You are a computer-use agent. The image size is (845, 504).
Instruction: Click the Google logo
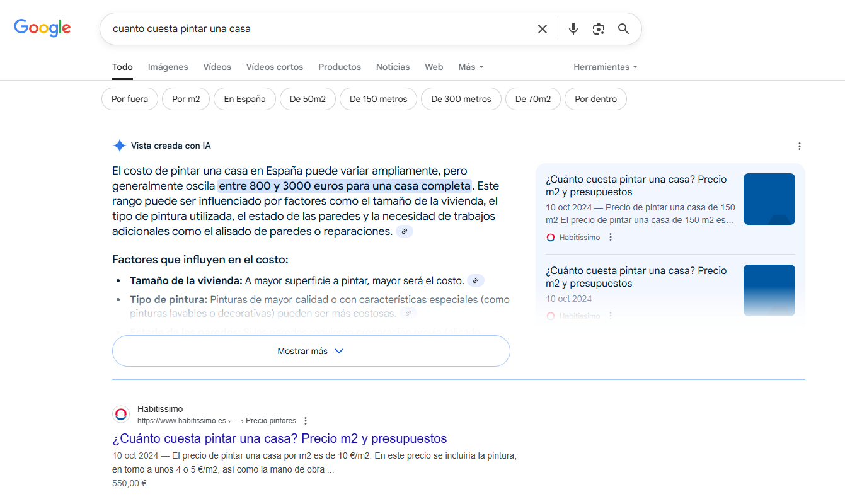(x=42, y=28)
